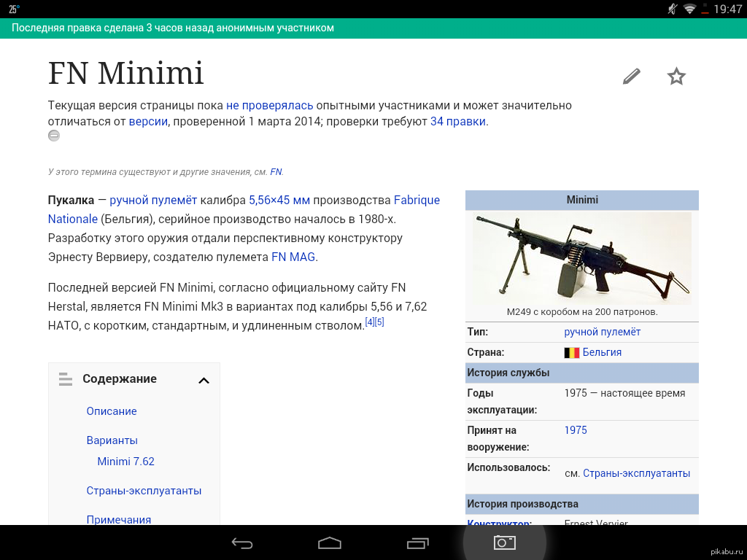Open the 'ручной пулемёт' link in intro
This screenshot has height=560, width=747.
[x=153, y=200]
